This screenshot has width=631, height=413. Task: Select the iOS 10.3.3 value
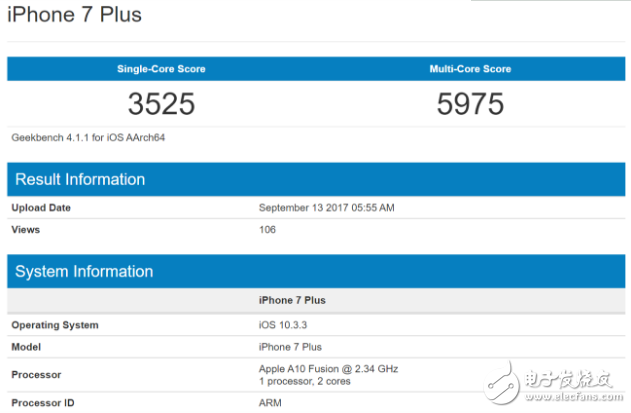[x=284, y=325]
